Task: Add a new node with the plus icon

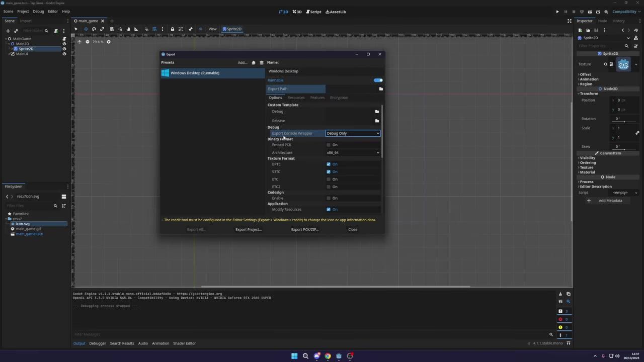Action: point(8,31)
